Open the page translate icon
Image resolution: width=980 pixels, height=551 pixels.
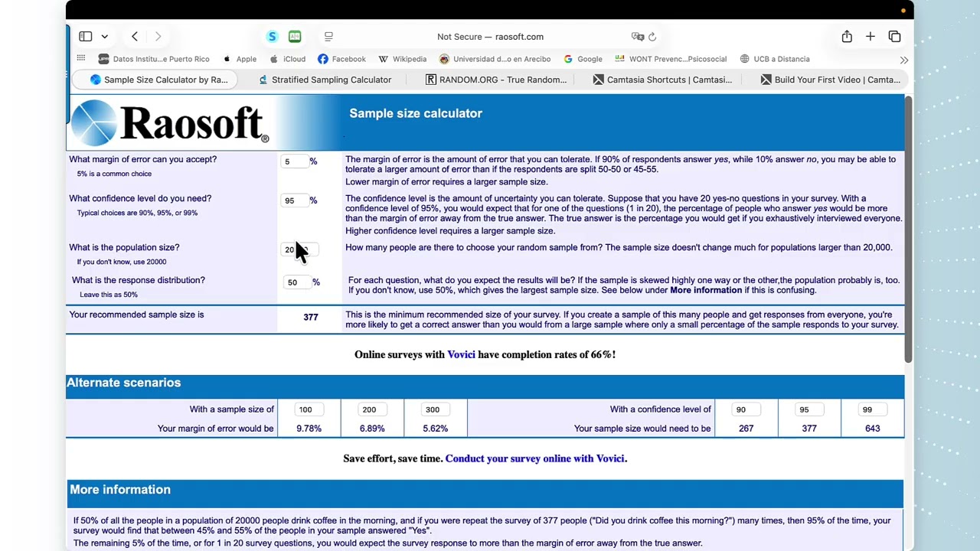(x=637, y=37)
